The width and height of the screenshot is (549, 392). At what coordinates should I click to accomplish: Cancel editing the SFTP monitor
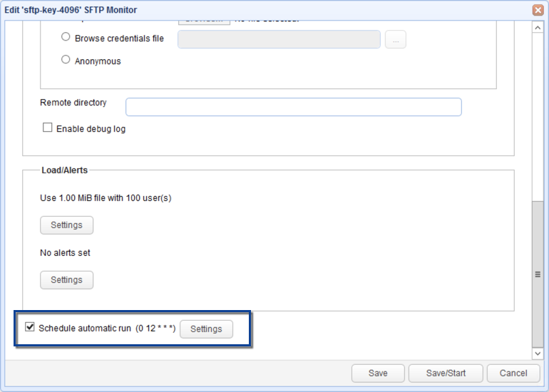click(513, 373)
